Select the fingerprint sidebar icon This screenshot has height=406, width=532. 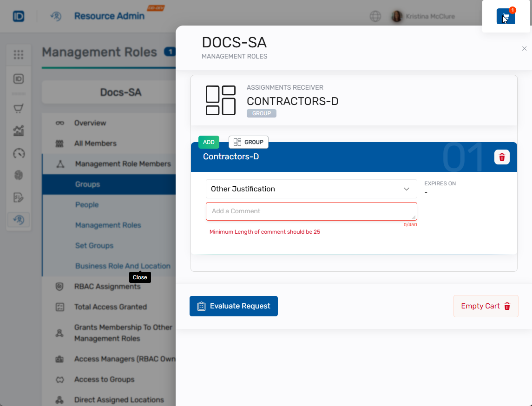click(x=19, y=175)
